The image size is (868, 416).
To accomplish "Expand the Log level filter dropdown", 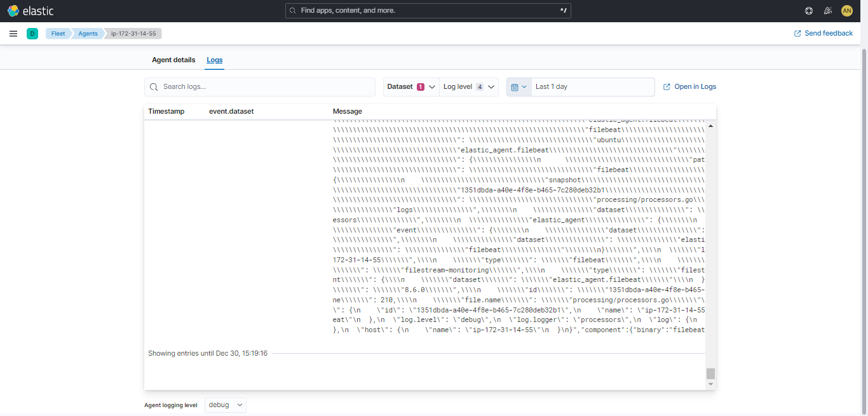I will pyautogui.click(x=469, y=87).
